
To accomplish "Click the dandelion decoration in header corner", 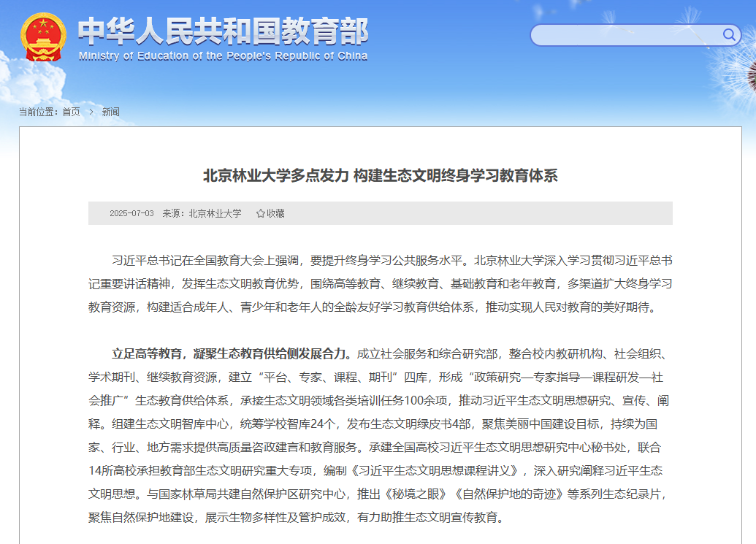I will [734, 73].
